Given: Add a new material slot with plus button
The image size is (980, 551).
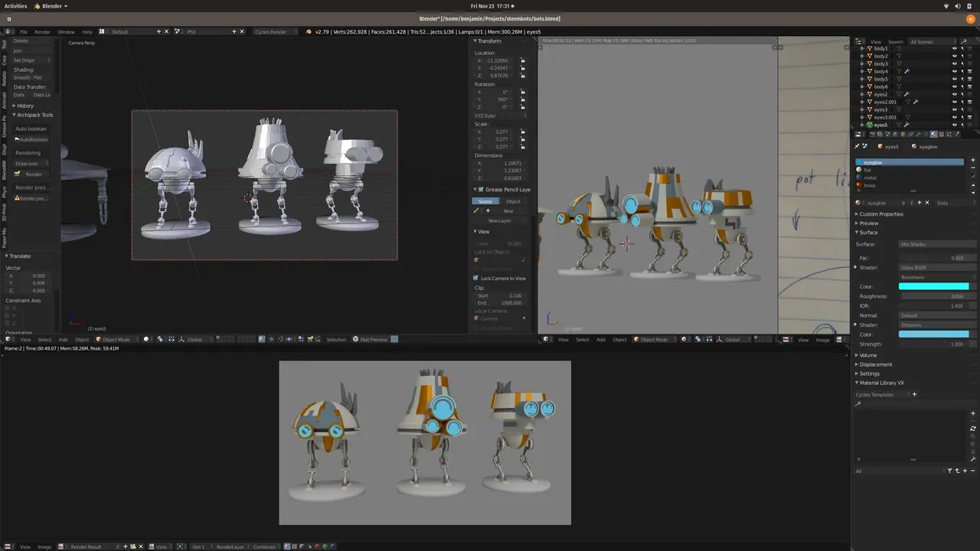Looking at the screenshot, I should click(973, 160).
